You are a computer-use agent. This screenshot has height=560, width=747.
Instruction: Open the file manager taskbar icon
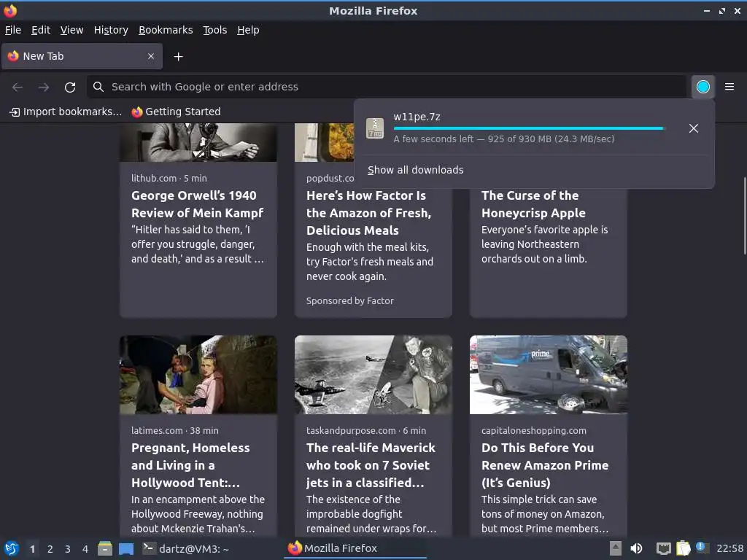[105, 548]
